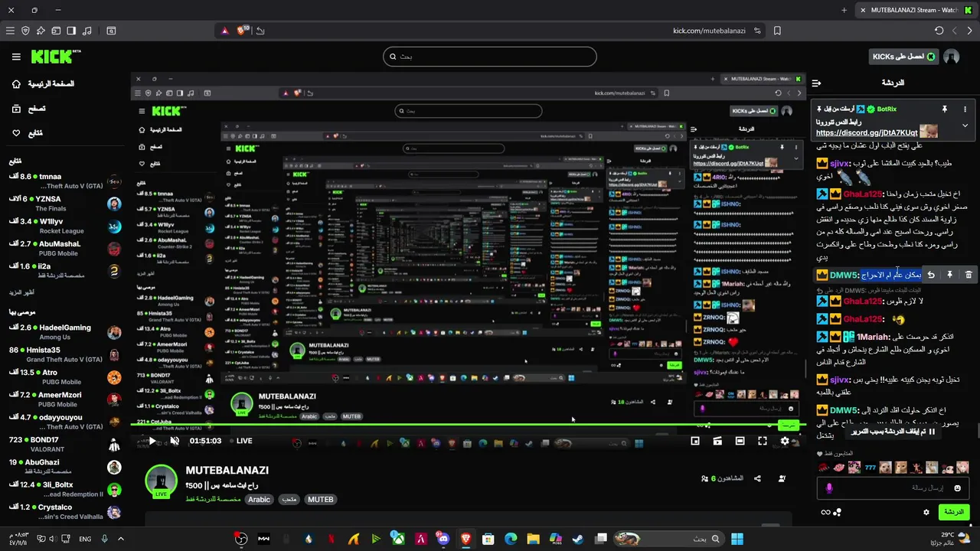Open Steam from taskbar
This screenshot has height=551, width=980.
coord(577,539)
